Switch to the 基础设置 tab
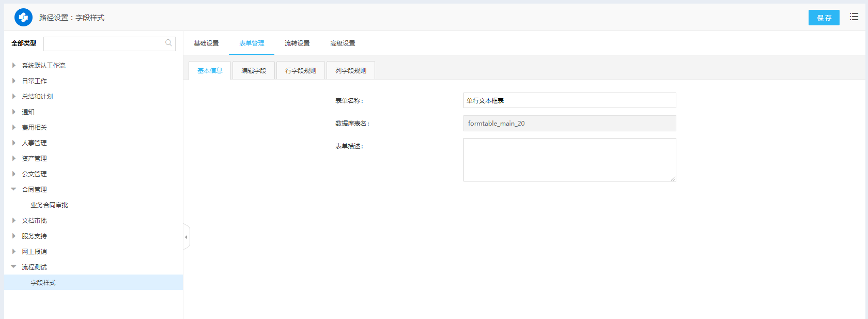Image resolution: width=868 pixels, height=319 pixels. click(x=206, y=43)
